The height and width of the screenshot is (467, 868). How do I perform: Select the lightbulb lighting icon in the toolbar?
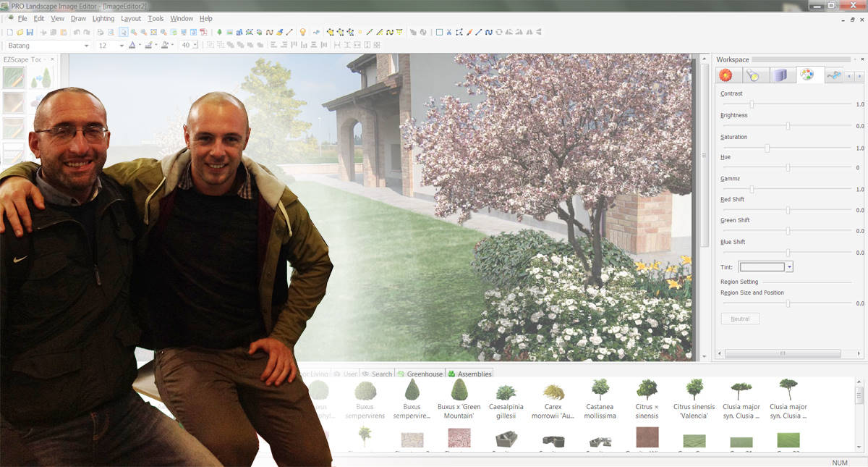coord(302,32)
